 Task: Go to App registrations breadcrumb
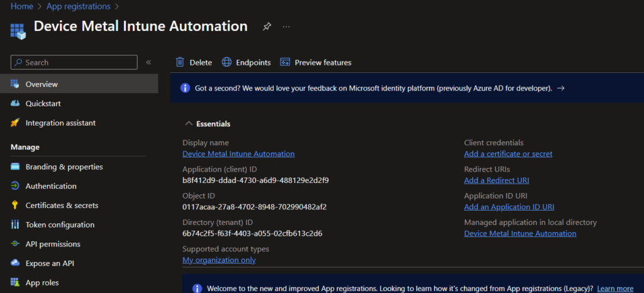79,6
